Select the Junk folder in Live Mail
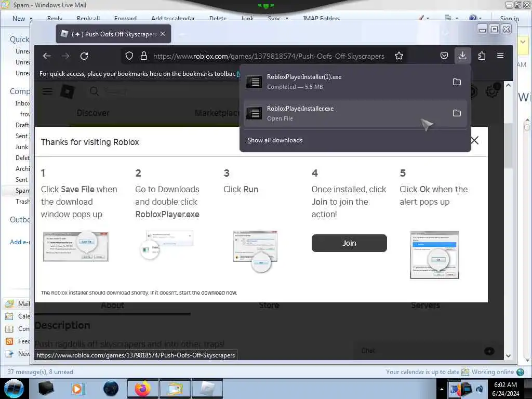This screenshot has width=532, height=399. (22, 147)
